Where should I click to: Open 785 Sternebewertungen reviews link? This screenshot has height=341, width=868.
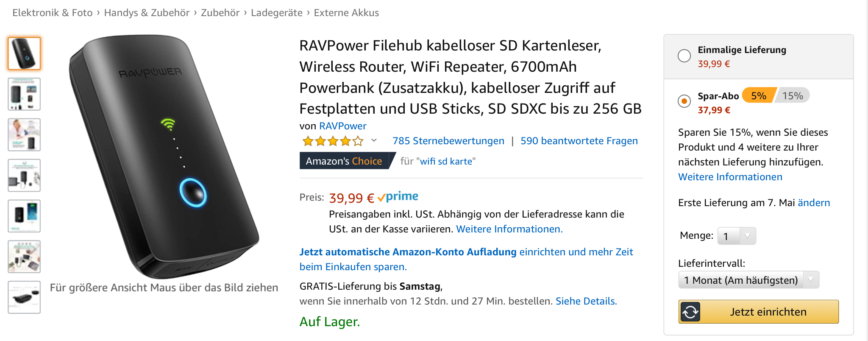point(448,141)
